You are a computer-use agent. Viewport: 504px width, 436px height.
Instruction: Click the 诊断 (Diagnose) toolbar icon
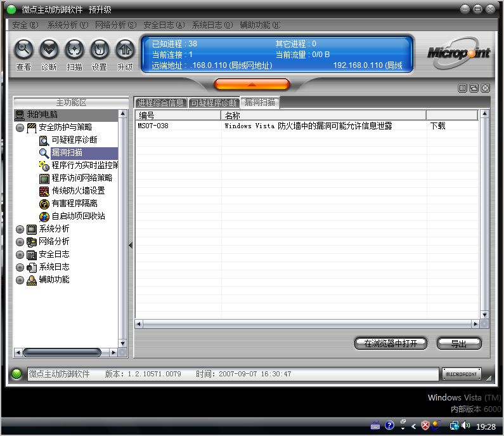[49, 50]
